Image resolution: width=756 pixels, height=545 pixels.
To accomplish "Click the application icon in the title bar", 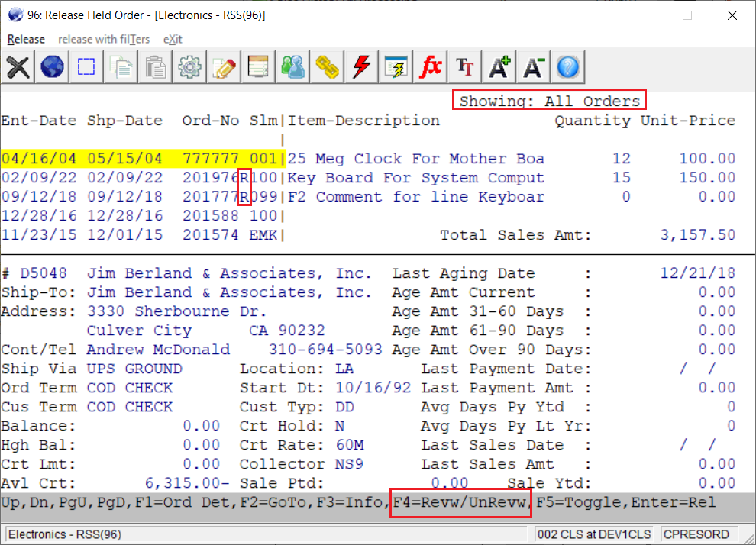I will [x=15, y=15].
